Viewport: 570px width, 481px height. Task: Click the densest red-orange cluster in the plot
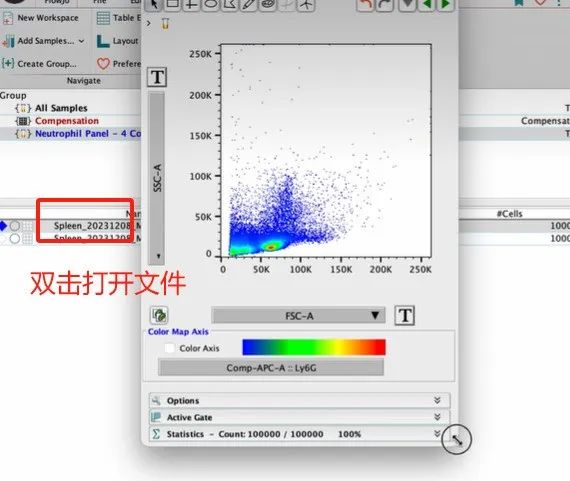pyautogui.click(x=270, y=247)
